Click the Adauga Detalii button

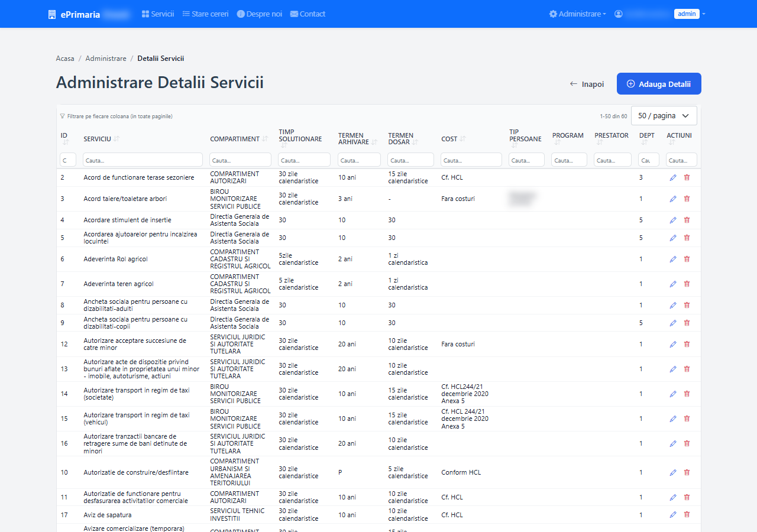click(659, 84)
